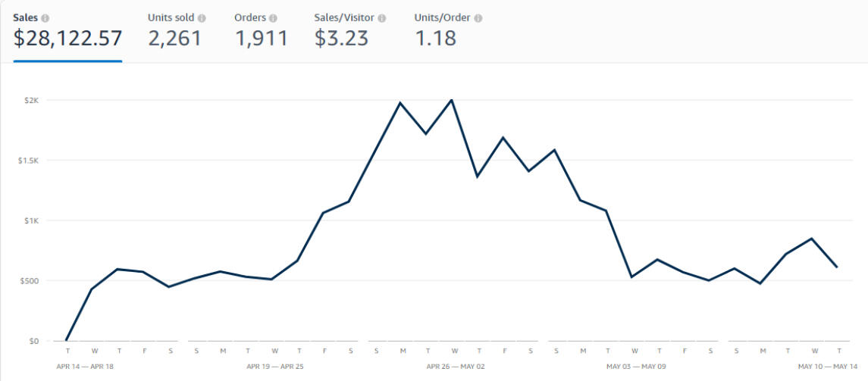Click the Sales/Visitor info icon
868x381 pixels.
coord(381,17)
